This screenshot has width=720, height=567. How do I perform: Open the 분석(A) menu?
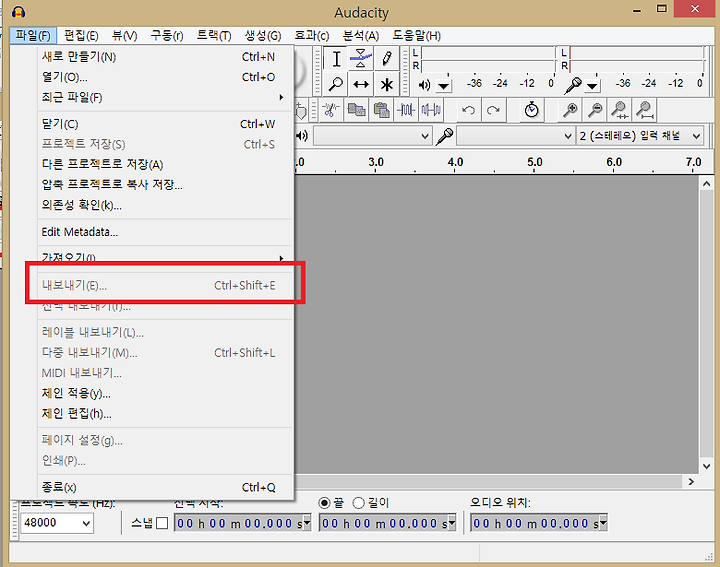(360, 35)
